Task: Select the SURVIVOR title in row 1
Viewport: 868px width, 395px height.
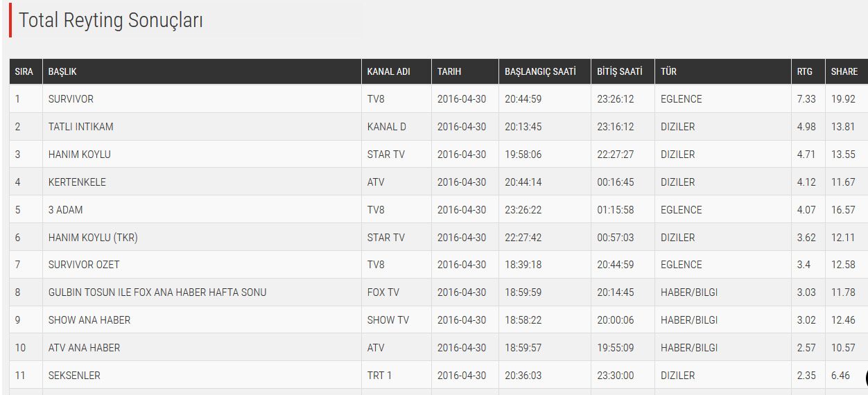Action: pyautogui.click(x=71, y=99)
